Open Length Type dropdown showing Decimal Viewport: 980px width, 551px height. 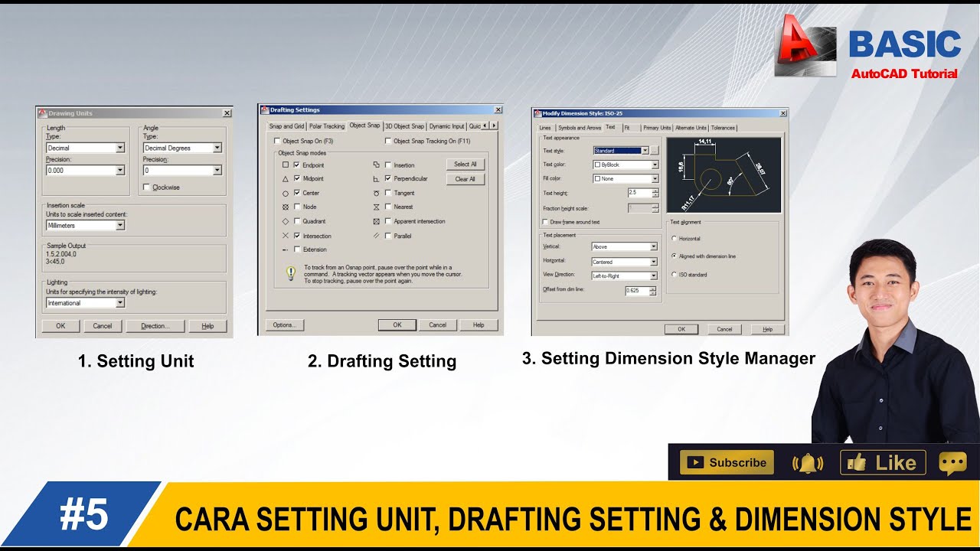coord(85,148)
